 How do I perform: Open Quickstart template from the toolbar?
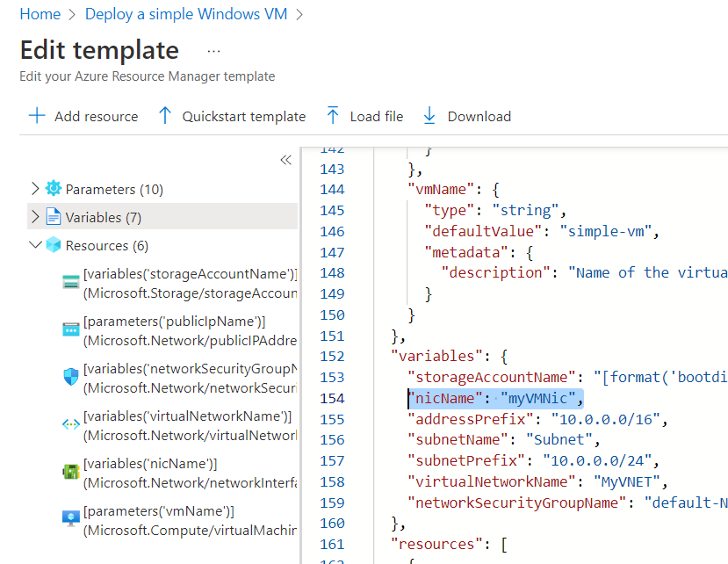[x=232, y=117]
